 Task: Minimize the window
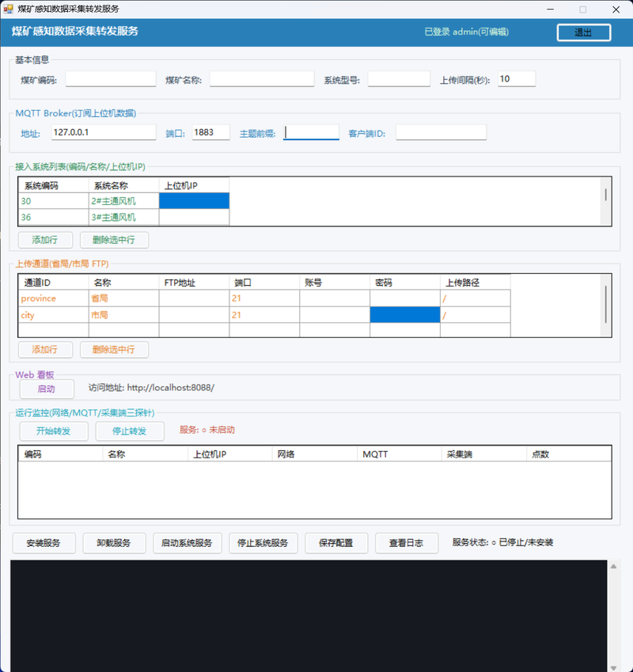click(x=551, y=9)
